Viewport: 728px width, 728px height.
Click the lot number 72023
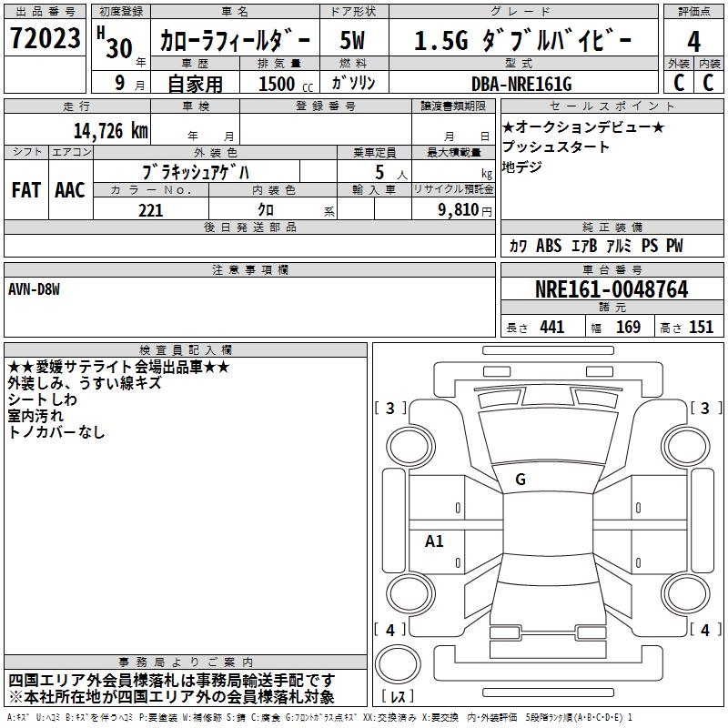tap(45, 38)
